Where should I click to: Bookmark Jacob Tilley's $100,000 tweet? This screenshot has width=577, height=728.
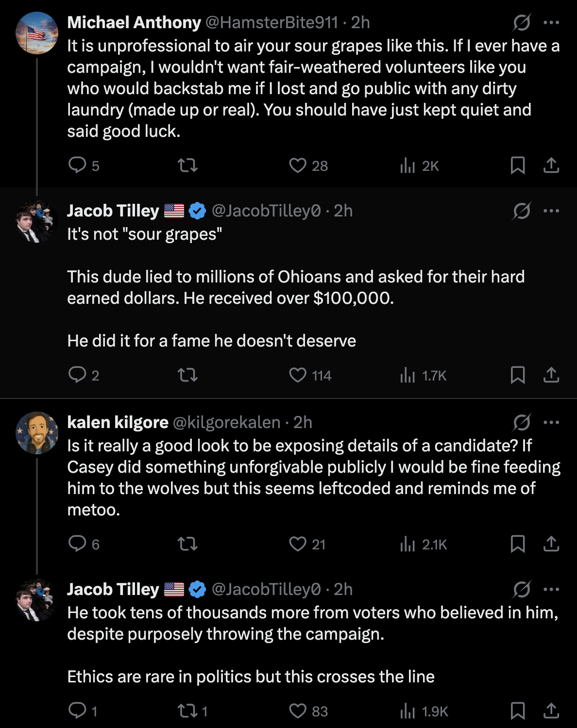pyautogui.click(x=518, y=375)
